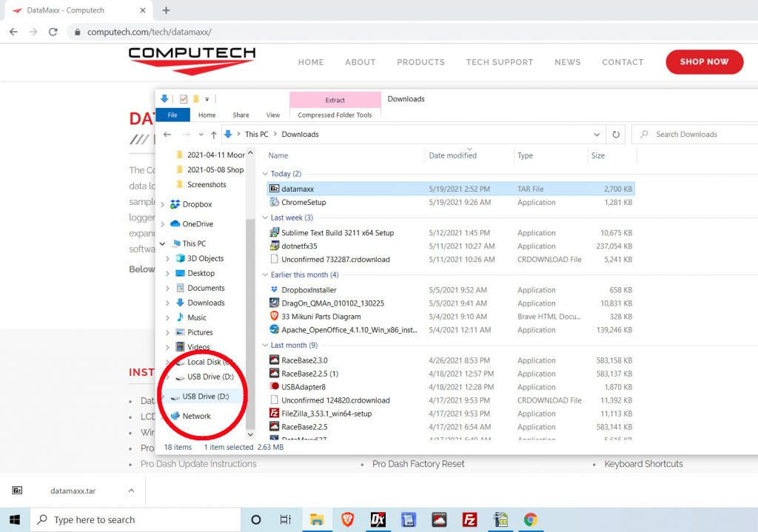
Task: Go back in File Explorer
Action: point(167,135)
